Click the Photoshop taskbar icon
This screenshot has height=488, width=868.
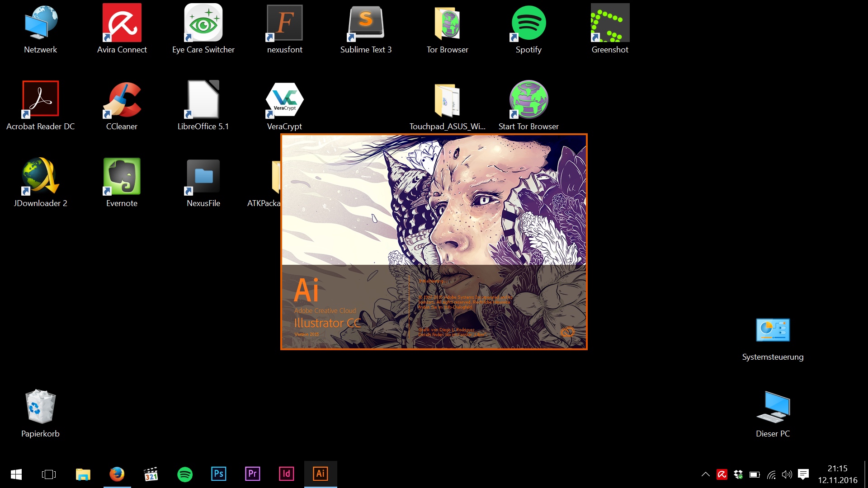pos(219,474)
